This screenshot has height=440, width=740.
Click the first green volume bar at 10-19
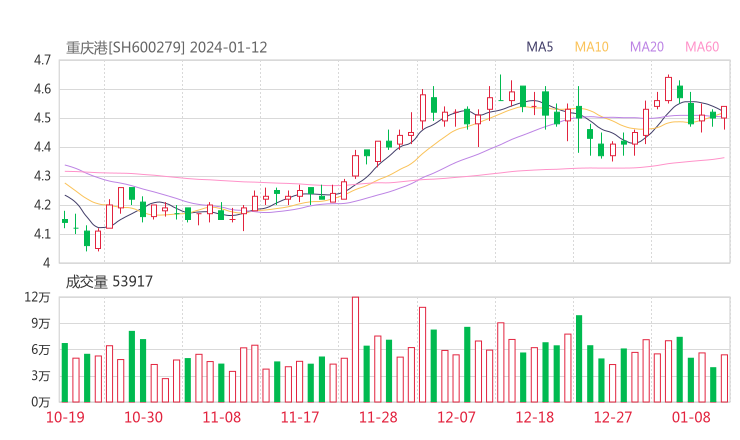(65, 373)
